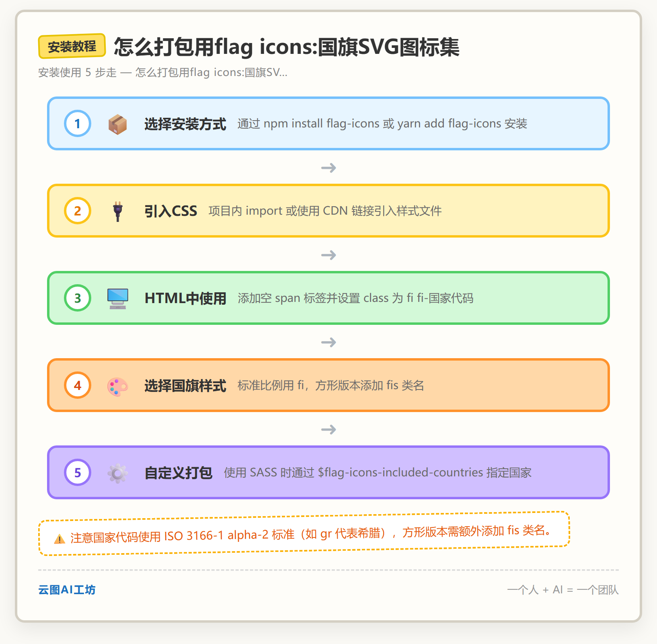Click the 云图AI工坊 brand link
This screenshot has height=644, width=657.
(67, 590)
